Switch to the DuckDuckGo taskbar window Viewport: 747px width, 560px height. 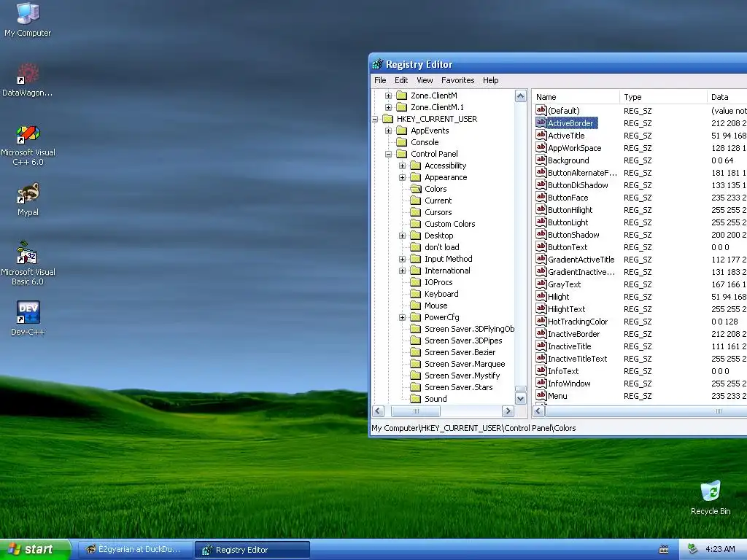pyautogui.click(x=135, y=549)
